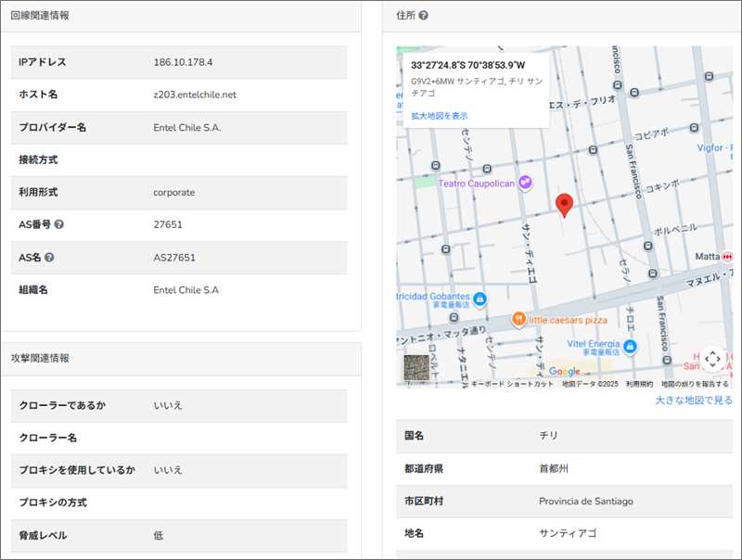742x560 pixels.
Task: Switch to satellite view thumbnail
Action: point(416,368)
